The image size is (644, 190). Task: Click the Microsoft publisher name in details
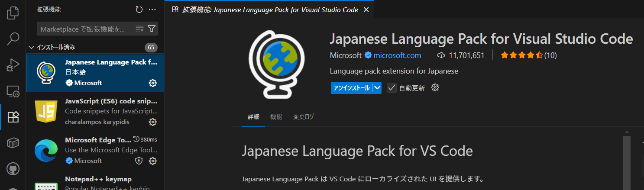point(346,55)
